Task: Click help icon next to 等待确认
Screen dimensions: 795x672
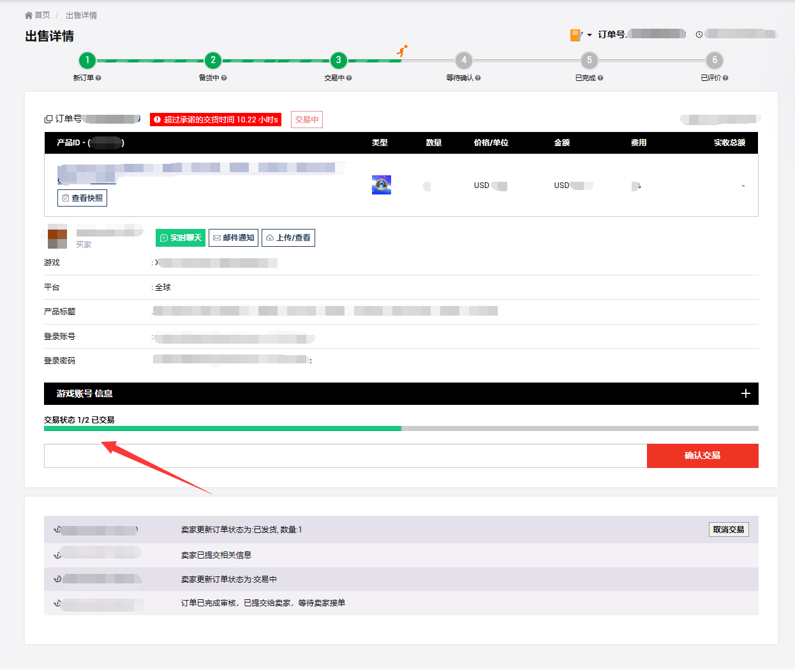Action: click(478, 78)
